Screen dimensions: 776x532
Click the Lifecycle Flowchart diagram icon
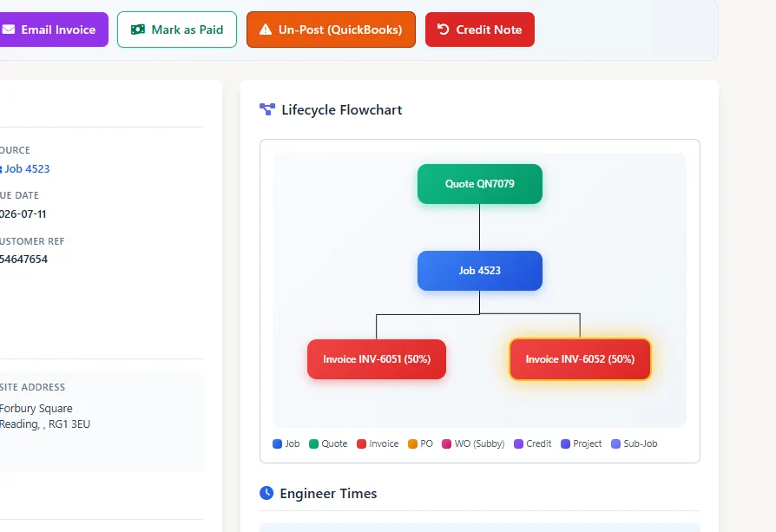click(267, 109)
